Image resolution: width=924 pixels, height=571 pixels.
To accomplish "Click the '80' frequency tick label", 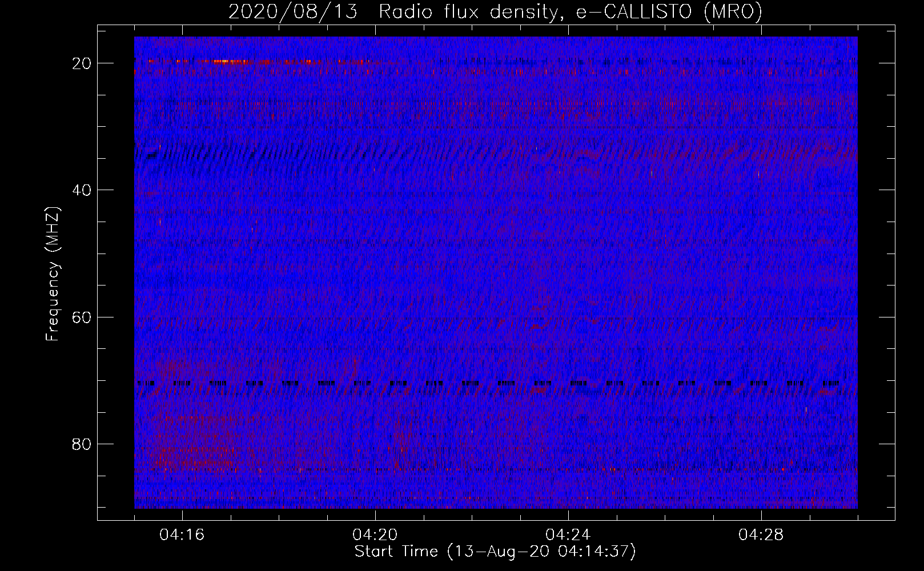I will coord(82,444).
